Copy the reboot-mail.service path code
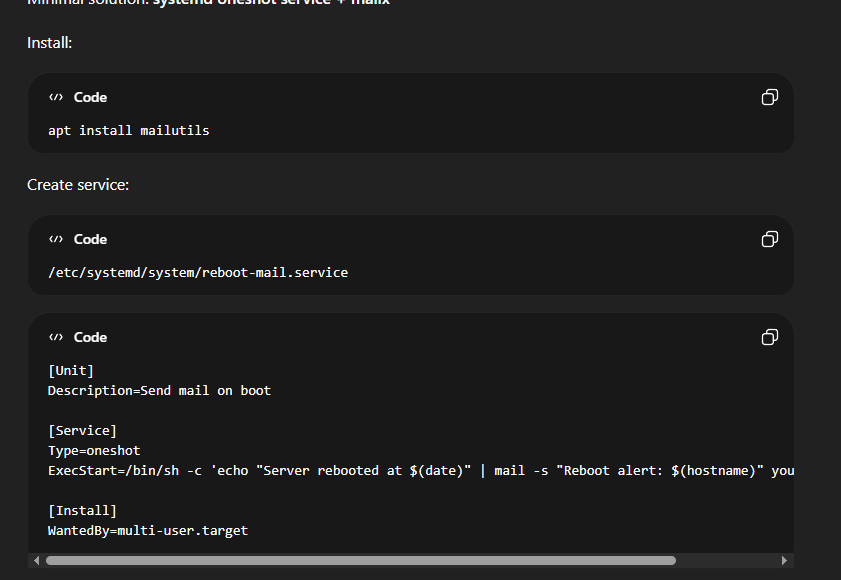Screen dimensions: 841x580 769,239
